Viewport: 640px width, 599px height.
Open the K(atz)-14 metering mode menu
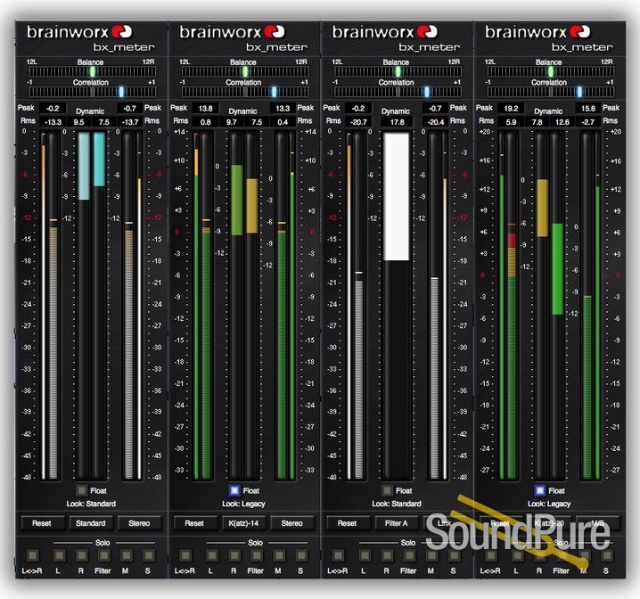244,523
